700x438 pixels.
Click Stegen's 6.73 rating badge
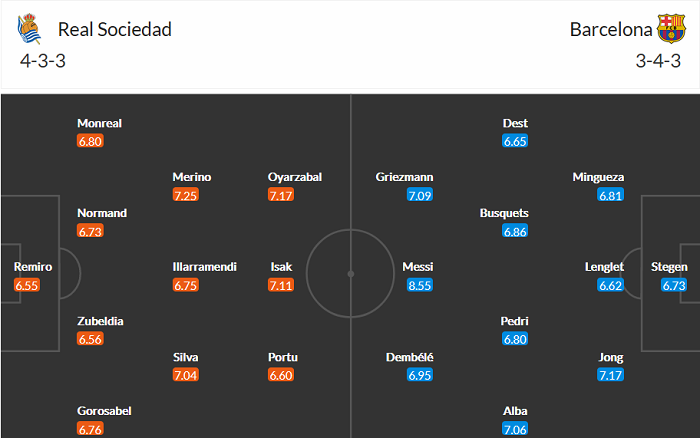pos(675,285)
